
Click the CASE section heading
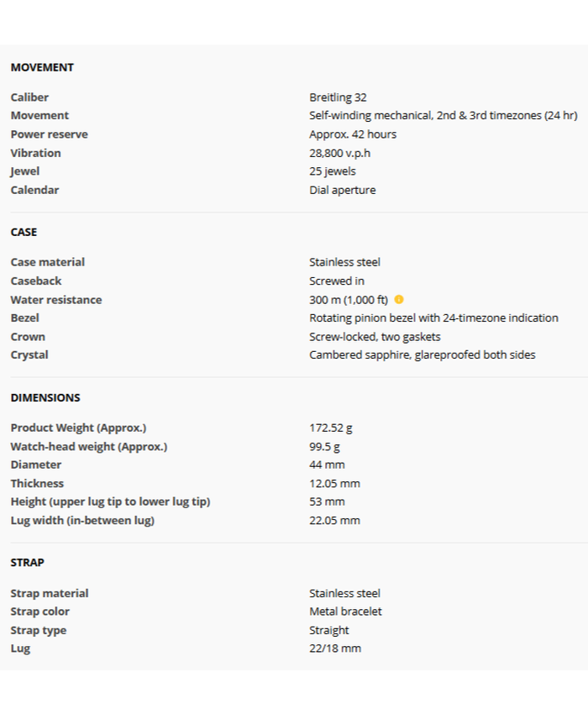point(24,232)
